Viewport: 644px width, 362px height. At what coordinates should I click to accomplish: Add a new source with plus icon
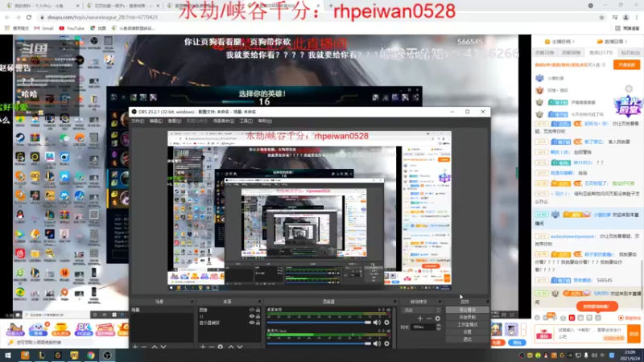click(x=203, y=347)
